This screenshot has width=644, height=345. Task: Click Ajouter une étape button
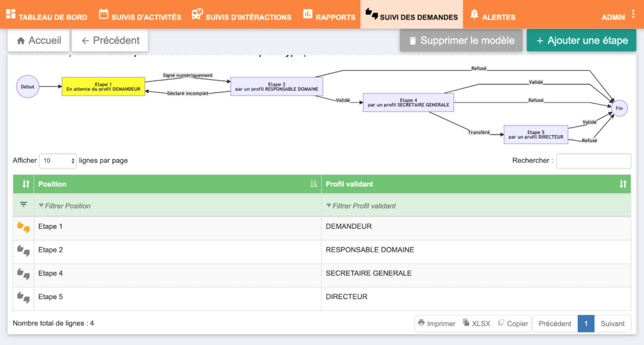tap(582, 40)
